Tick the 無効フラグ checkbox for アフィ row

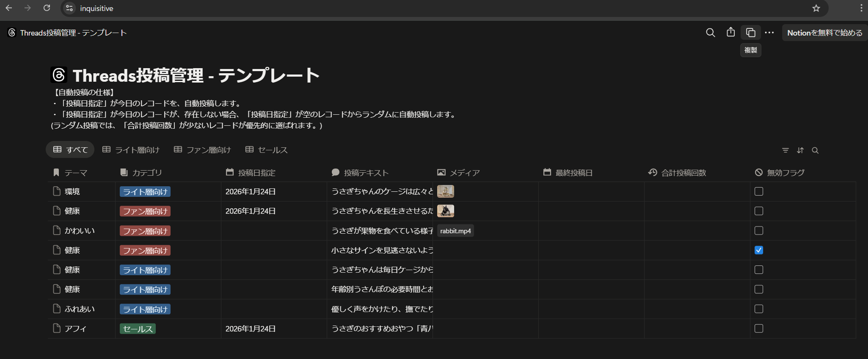click(x=759, y=329)
